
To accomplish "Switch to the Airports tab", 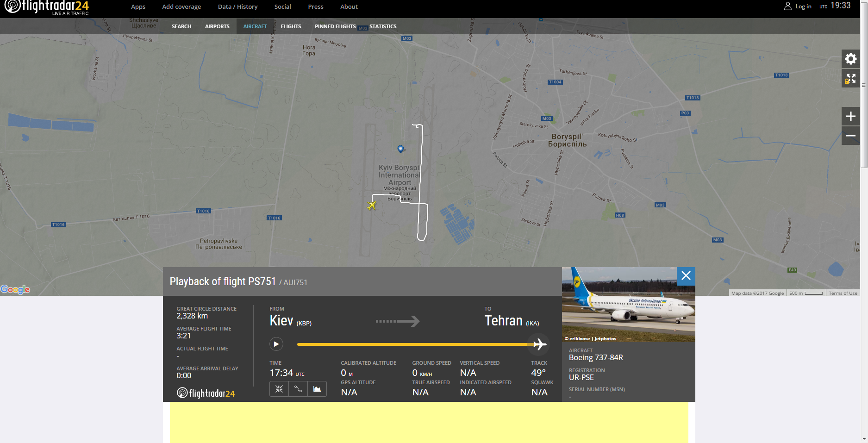I will 217,26.
